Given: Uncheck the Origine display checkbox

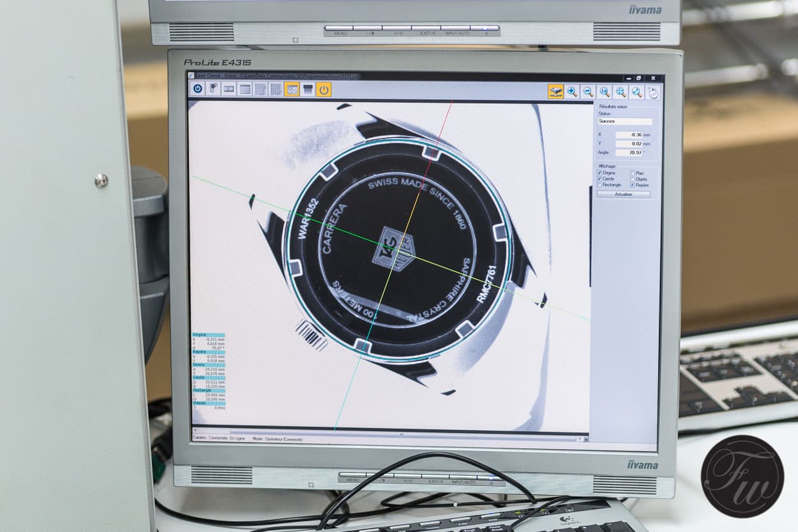Looking at the screenshot, I should click(x=600, y=173).
